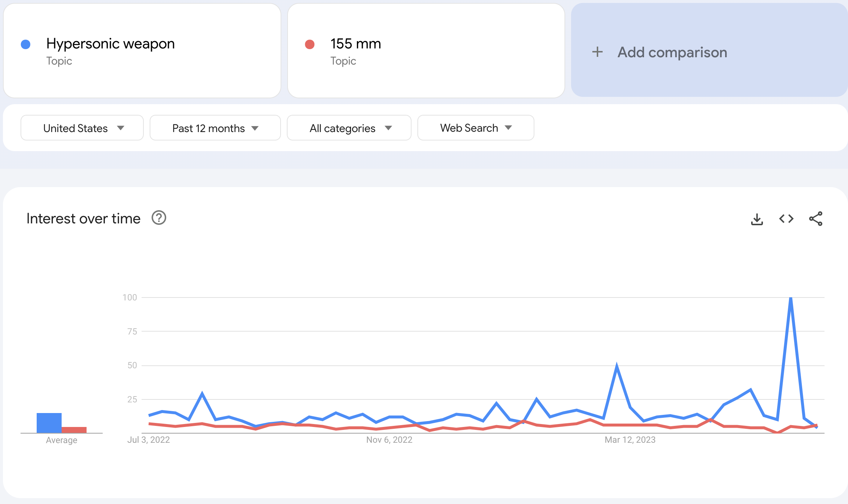Screen dimensions: 848x504
Task: Click the blue dot beside Hypersonic weapon
Action: (26, 44)
